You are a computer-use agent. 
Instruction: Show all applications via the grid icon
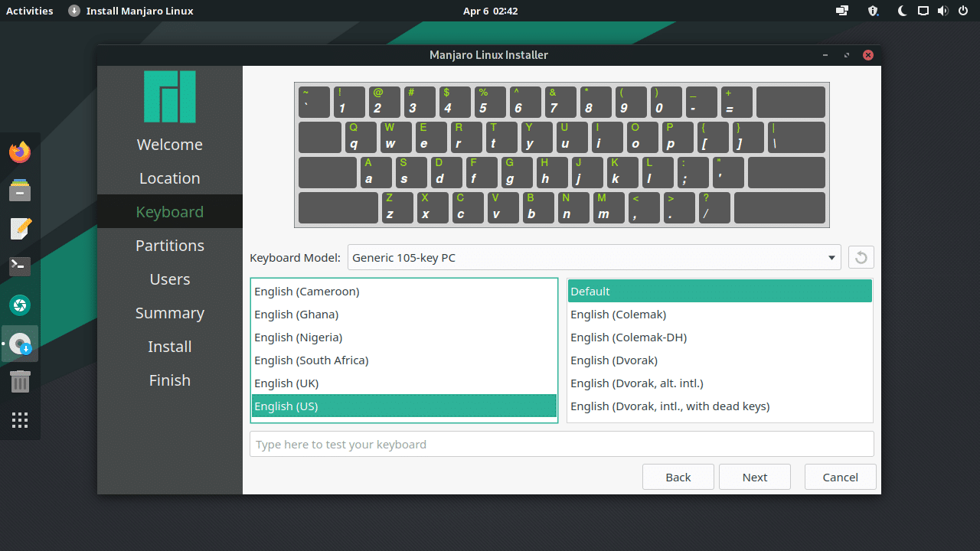(20, 419)
